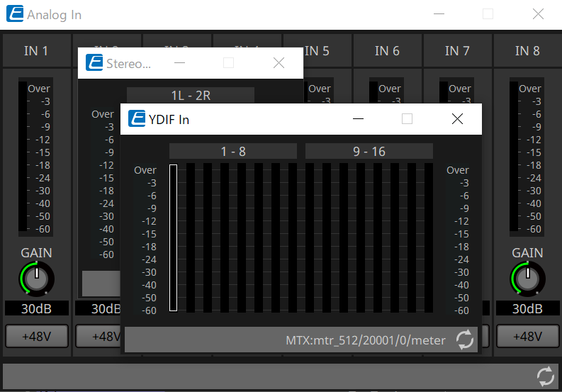Click the refresh icon in YDIF In window
The image size is (562, 392).
pyautogui.click(x=464, y=340)
